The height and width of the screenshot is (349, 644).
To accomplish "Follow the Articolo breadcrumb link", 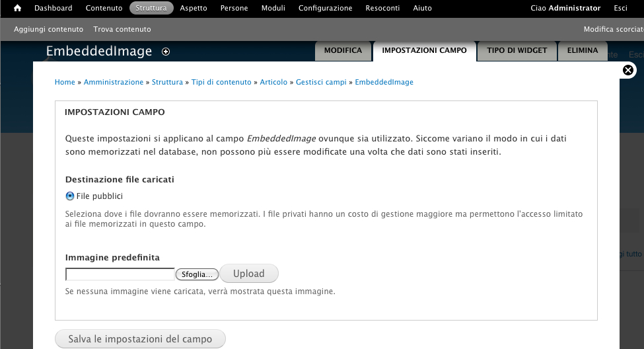I will click(x=273, y=82).
